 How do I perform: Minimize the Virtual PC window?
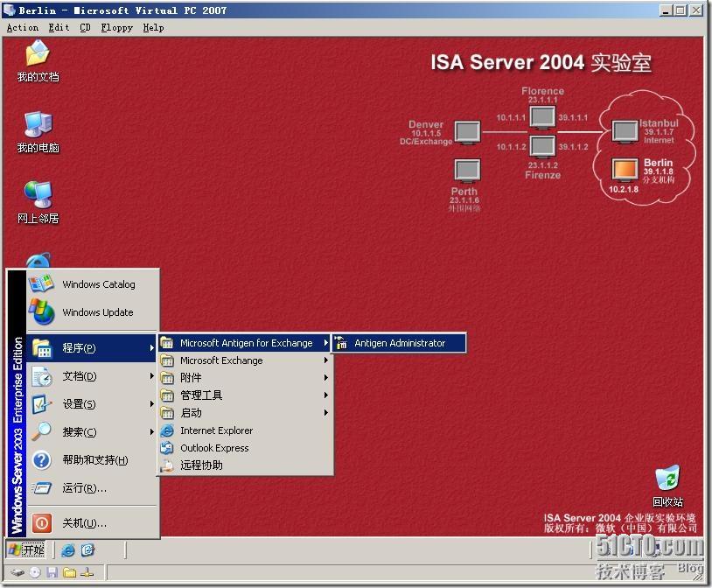click(666, 10)
